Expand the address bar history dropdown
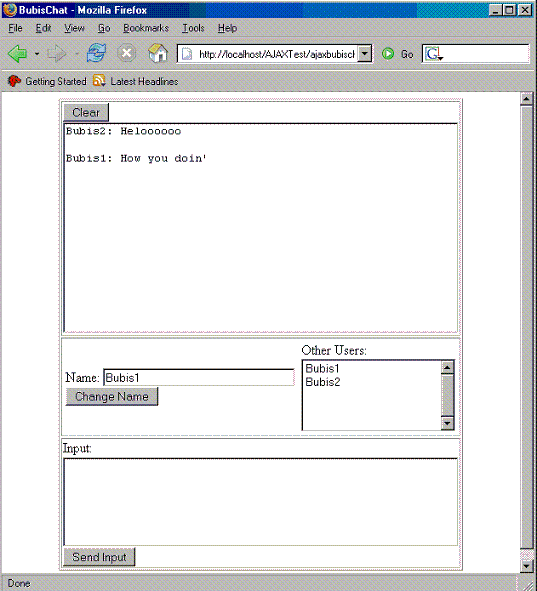Viewport: 537px width, 591px height. click(365, 54)
